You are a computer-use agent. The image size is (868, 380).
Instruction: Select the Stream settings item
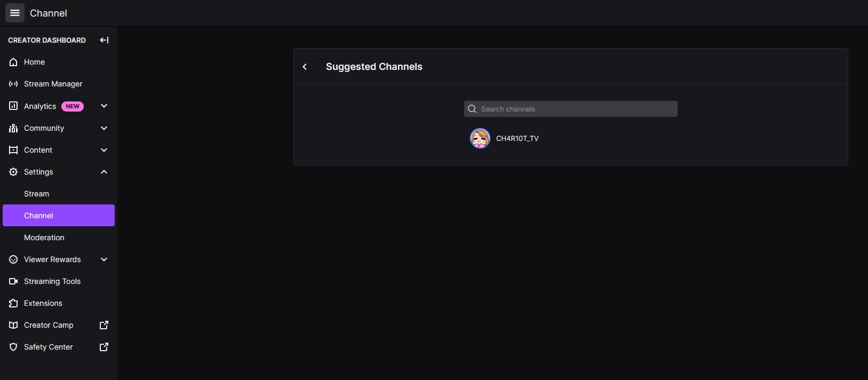tap(59, 194)
